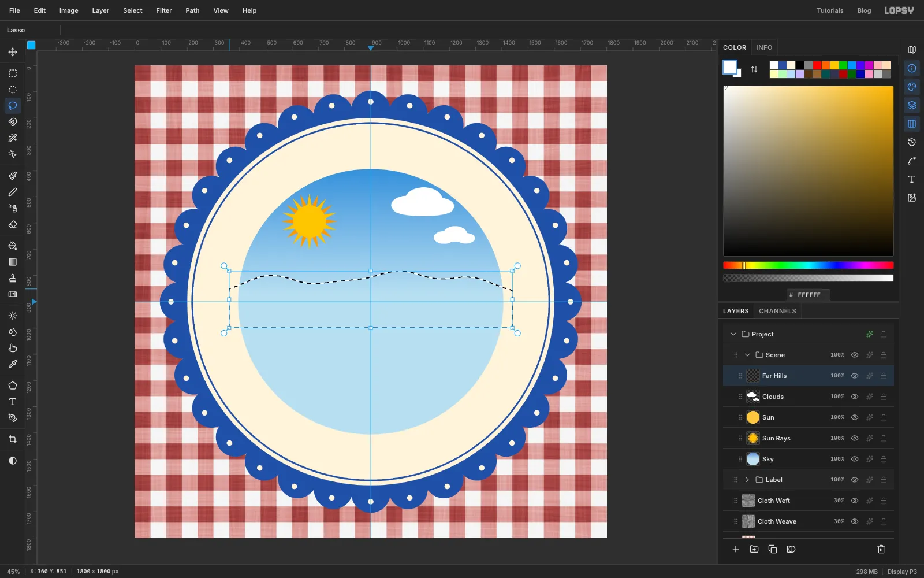Add a new layer with plus icon
The height and width of the screenshot is (578, 924).
(x=736, y=549)
